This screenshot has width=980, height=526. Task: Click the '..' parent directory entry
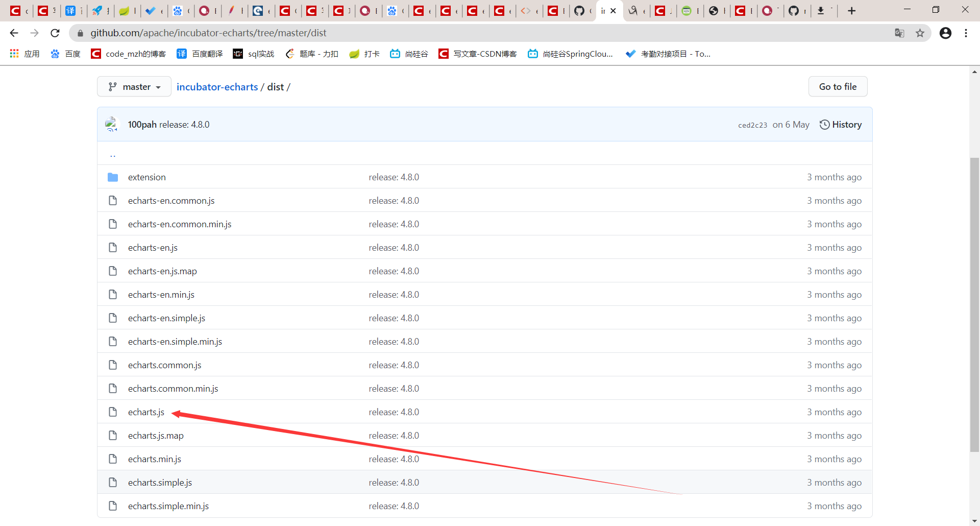(x=113, y=154)
